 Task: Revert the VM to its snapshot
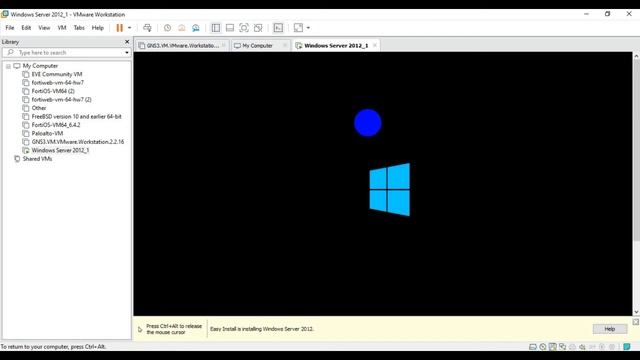pyautogui.click(x=182, y=28)
